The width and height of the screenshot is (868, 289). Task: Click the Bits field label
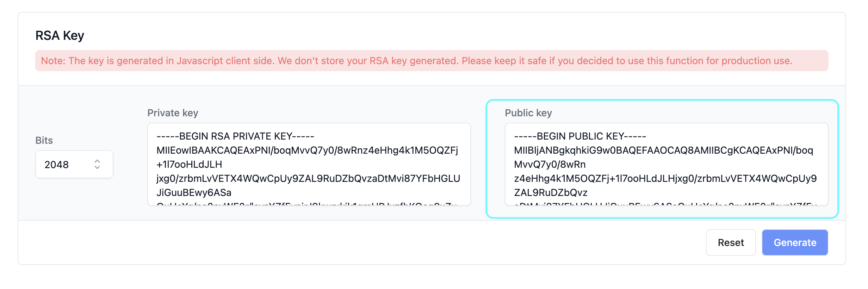[x=44, y=140]
